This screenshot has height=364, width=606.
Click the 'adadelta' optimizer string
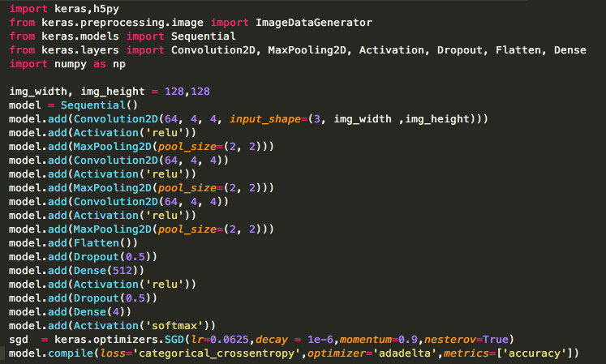(406, 353)
